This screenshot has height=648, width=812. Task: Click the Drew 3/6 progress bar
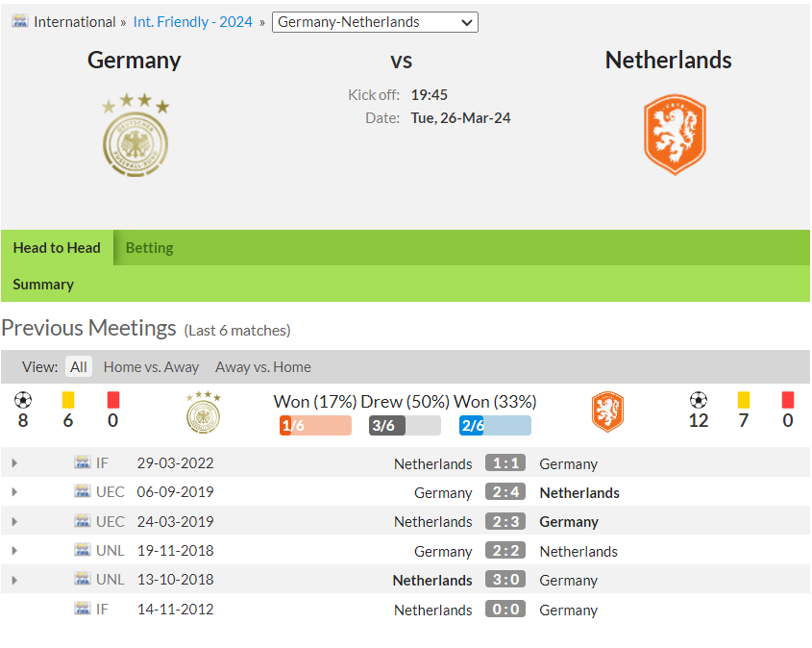[x=405, y=425]
